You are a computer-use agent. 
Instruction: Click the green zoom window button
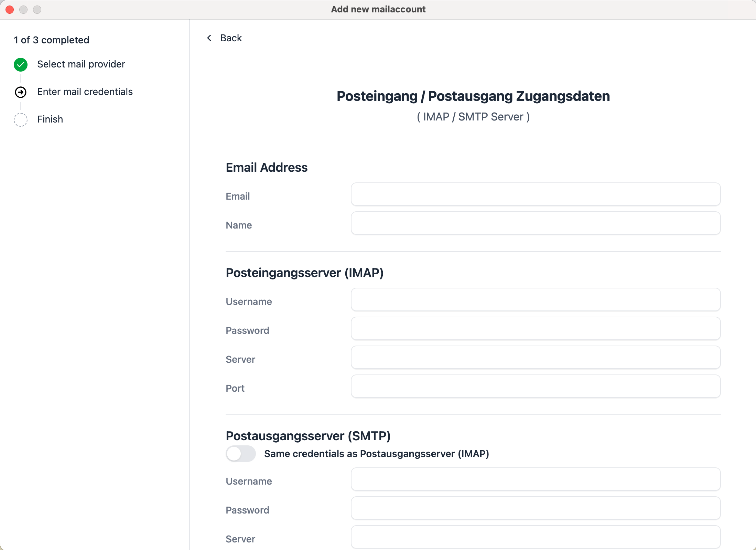pyautogui.click(x=37, y=10)
